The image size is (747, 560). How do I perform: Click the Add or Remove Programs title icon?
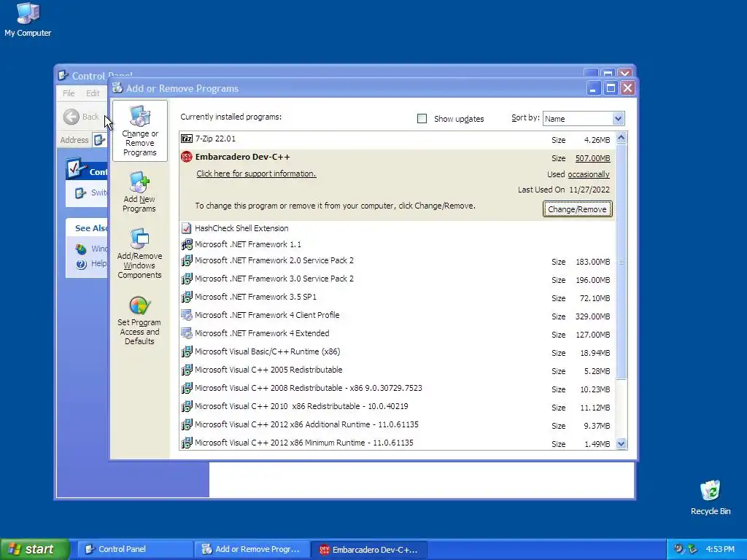117,88
